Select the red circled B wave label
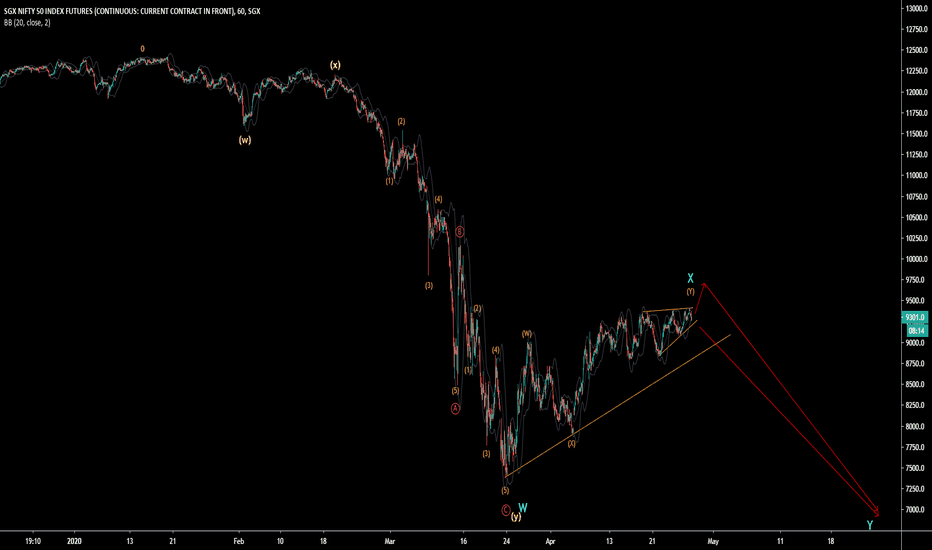The height and width of the screenshot is (550, 932). (x=459, y=232)
